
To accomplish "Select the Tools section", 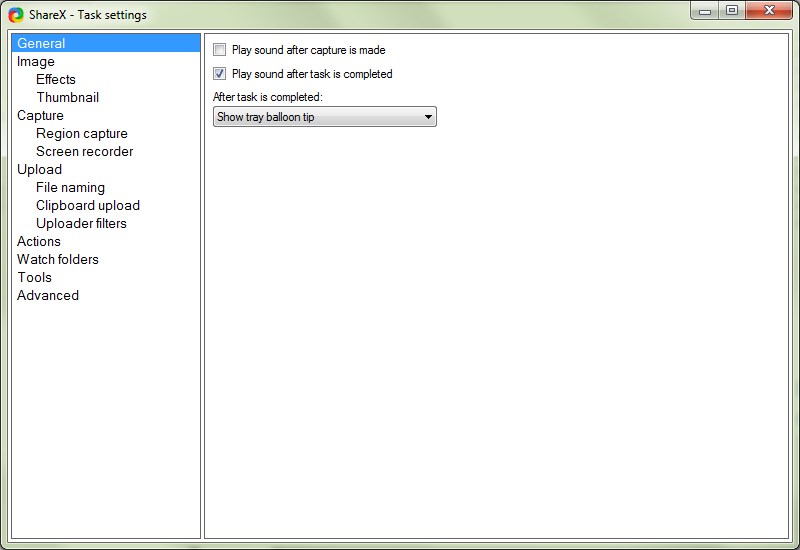I will pos(34,278).
